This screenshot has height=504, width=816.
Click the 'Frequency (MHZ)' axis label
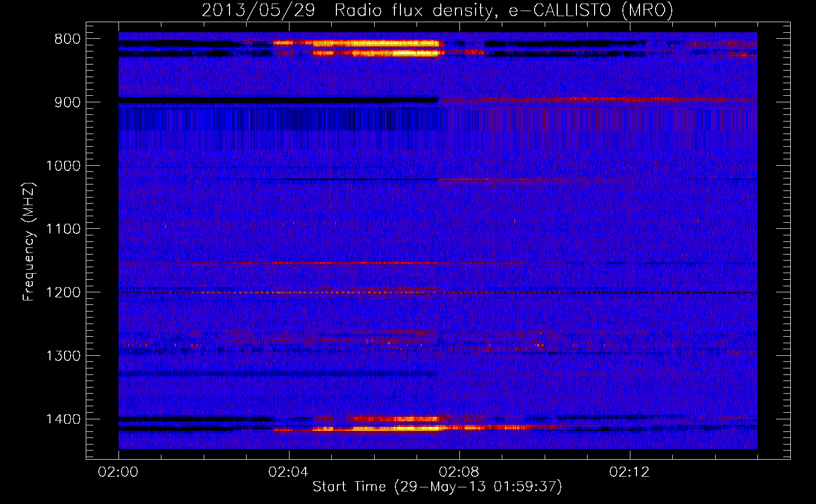[x=29, y=242]
